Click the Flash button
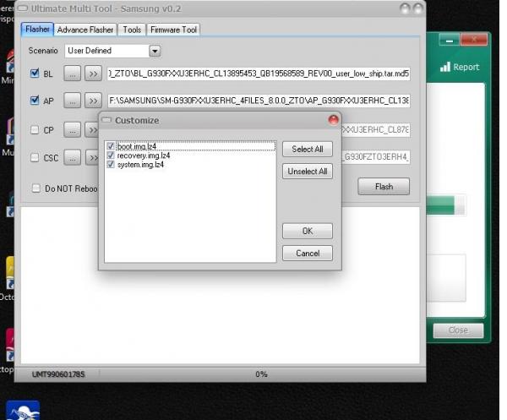507x420 pixels. 384,187
